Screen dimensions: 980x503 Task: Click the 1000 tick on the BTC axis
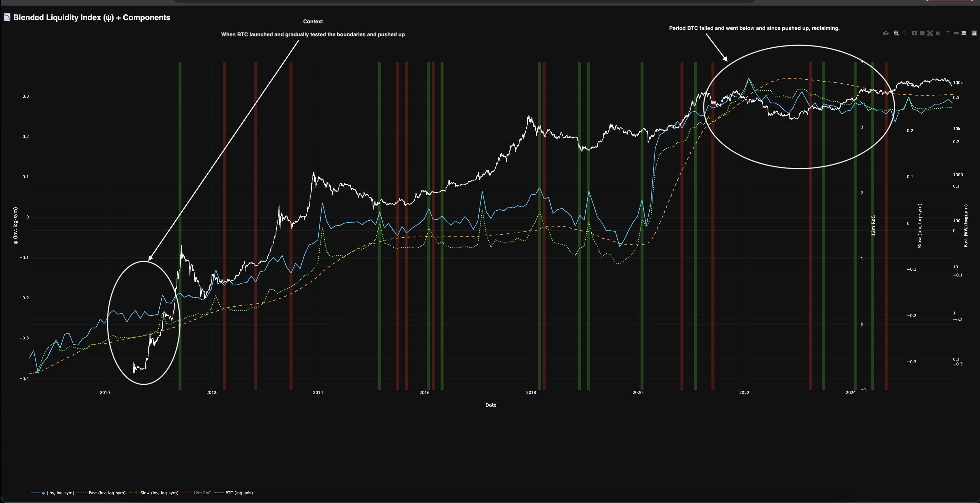[958, 175]
